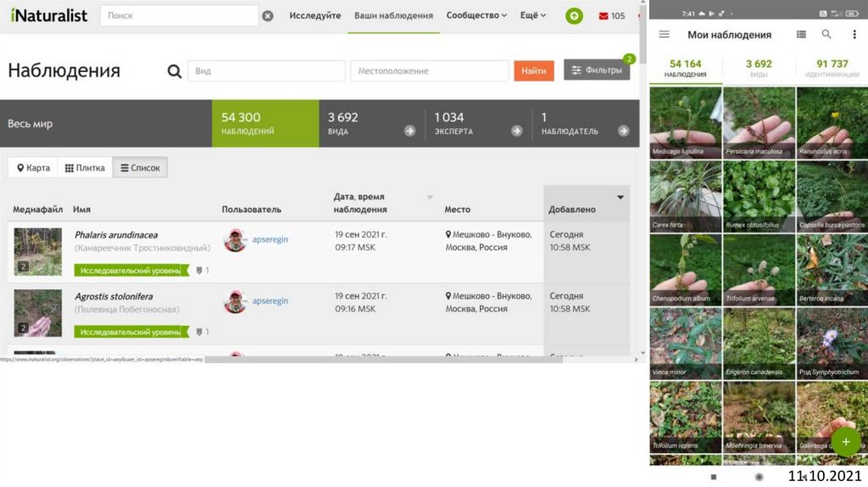
Task: Open the messages envelope showing 105
Action: pos(612,16)
